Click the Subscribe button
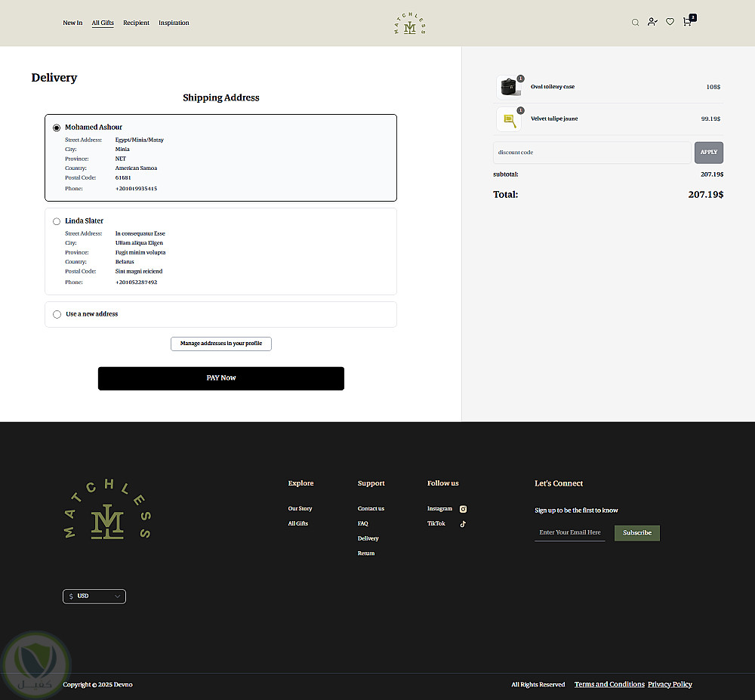 click(x=637, y=533)
